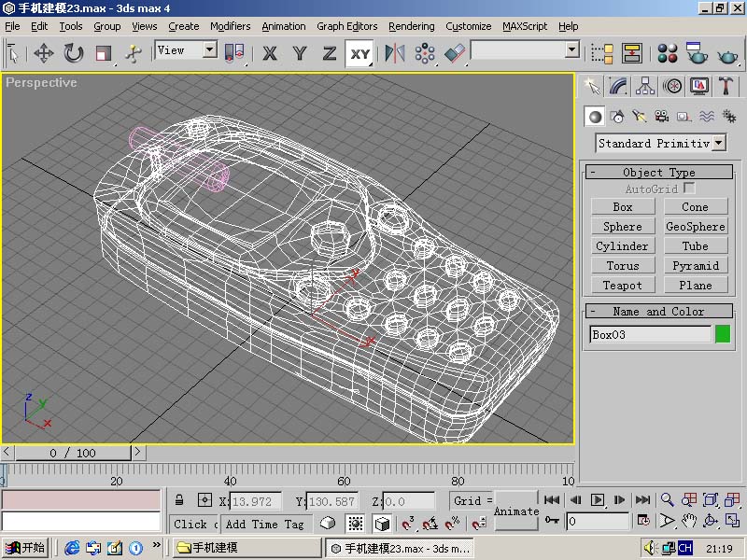Screen dimensions: 747x560
Task: Restrict transform to Y axis
Action: click(x=300, y=53)
